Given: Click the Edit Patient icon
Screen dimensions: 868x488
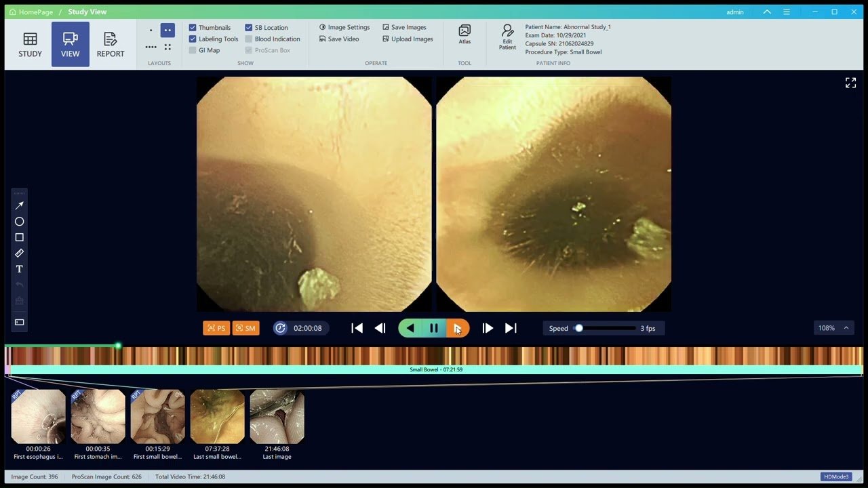Looking at the screenshot, I should coord(507,36).
